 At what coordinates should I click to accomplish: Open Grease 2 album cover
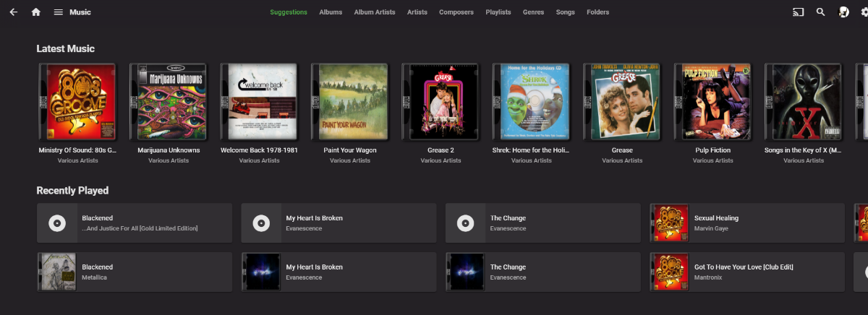click(x=441, y=102)
